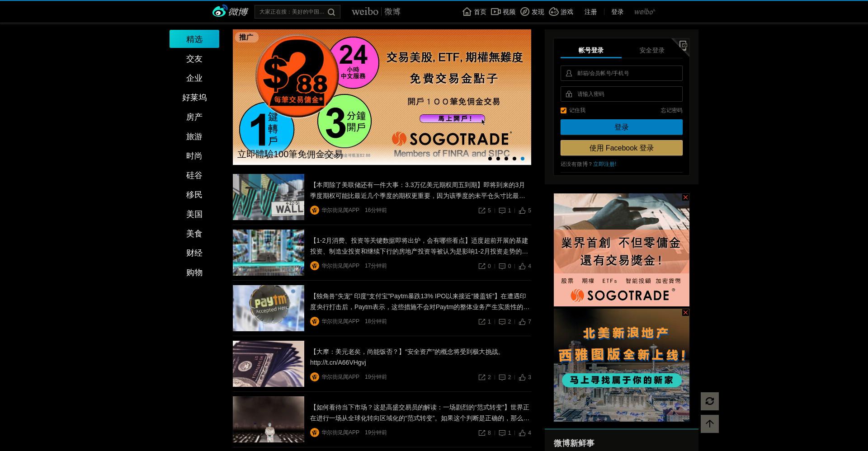Open the shopping cart post thumbnail
Image resolution: width=868 pixels, height=451 pixels.
coord(269,253)
